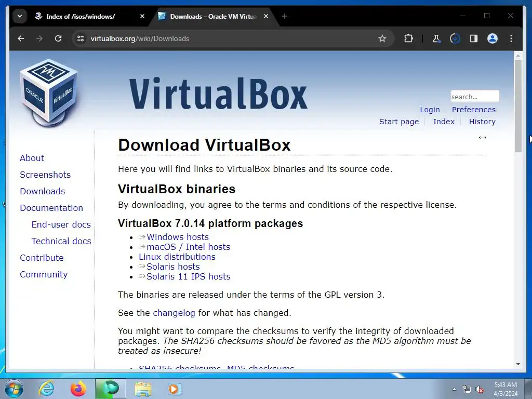Open the Extensions puzzle icon
This screenshot has height=399, width=532.
(408, 38)
